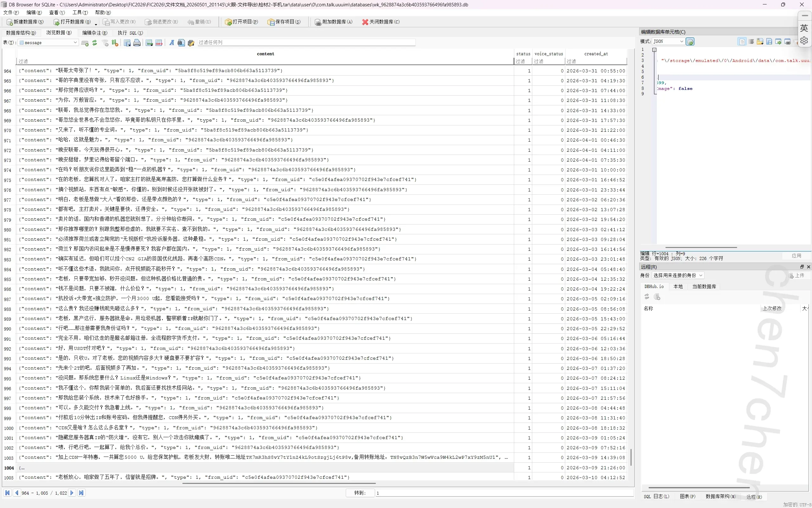
Task: Refresh the table data with green arrows
Action: pyautogui.click(x=95, y=43)
